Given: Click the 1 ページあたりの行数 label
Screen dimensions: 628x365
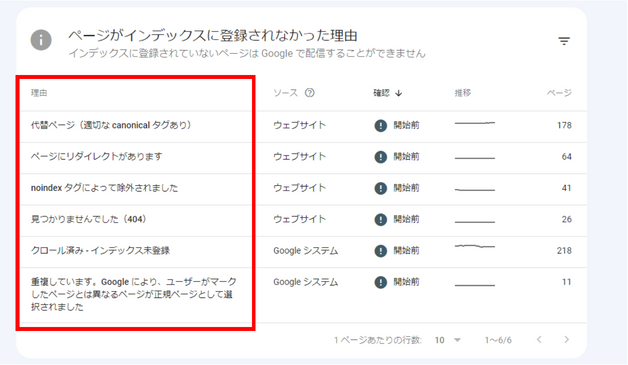Looking at the screenshot, I should (x=378, y=340).
